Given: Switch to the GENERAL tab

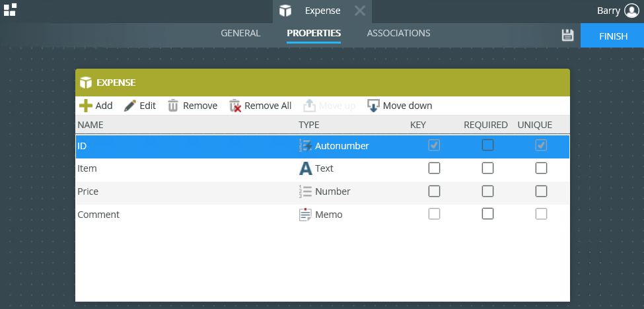Looking at the screenshot, I should pos(240,33).
